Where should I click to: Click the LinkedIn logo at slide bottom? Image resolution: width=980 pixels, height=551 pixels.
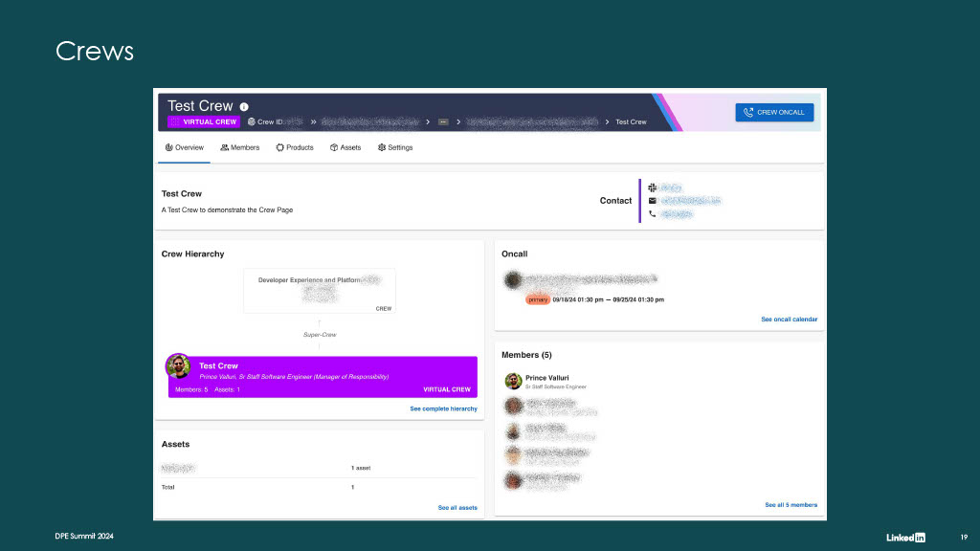(x=905, y=538)
